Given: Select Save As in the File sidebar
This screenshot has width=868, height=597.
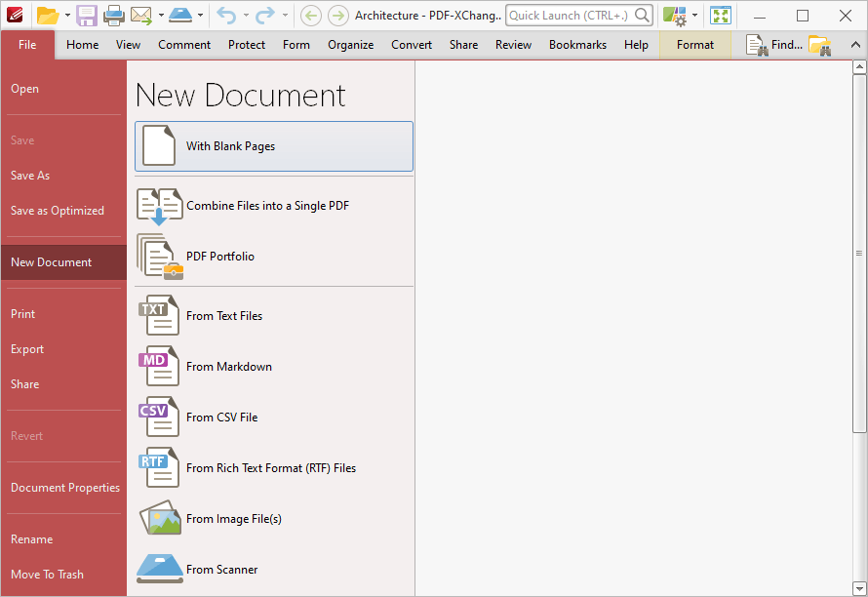Looking at the screenshot, I should coord(63,176).
